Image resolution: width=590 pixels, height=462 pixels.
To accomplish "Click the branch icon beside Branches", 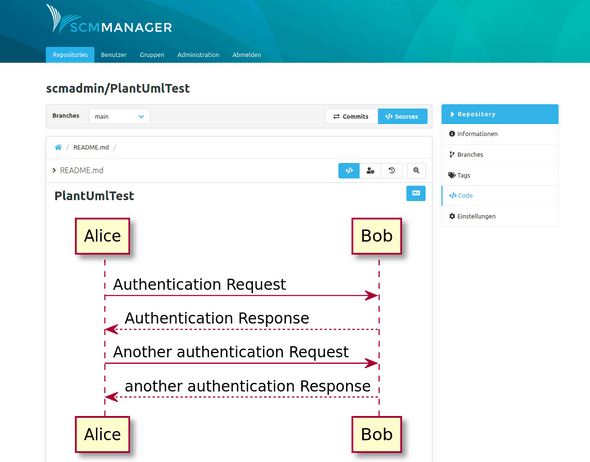I will (x=452, y=155).
